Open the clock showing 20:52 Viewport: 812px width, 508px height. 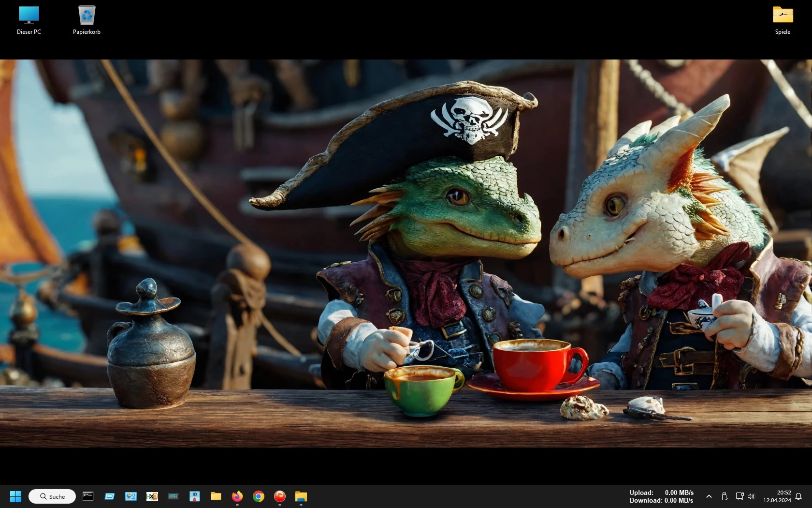click(x=777, y=496)
